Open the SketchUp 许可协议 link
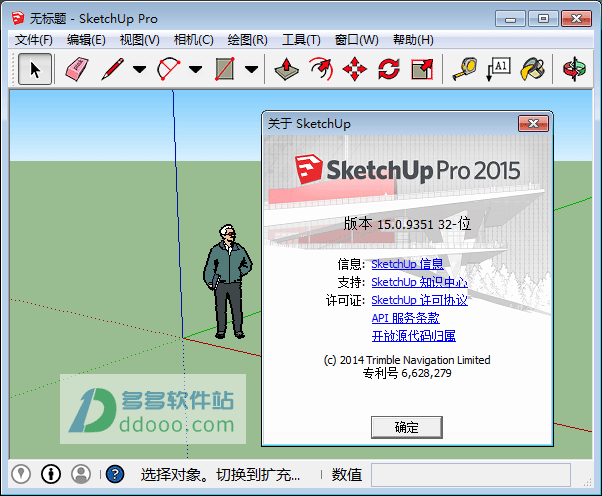This screenshot has height=496, width=602. [419, 300]
